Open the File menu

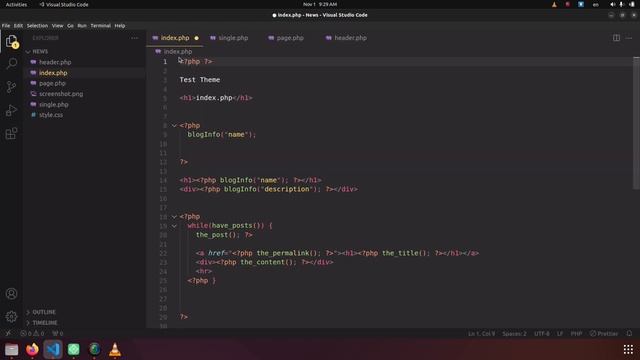tap(6, 26)
